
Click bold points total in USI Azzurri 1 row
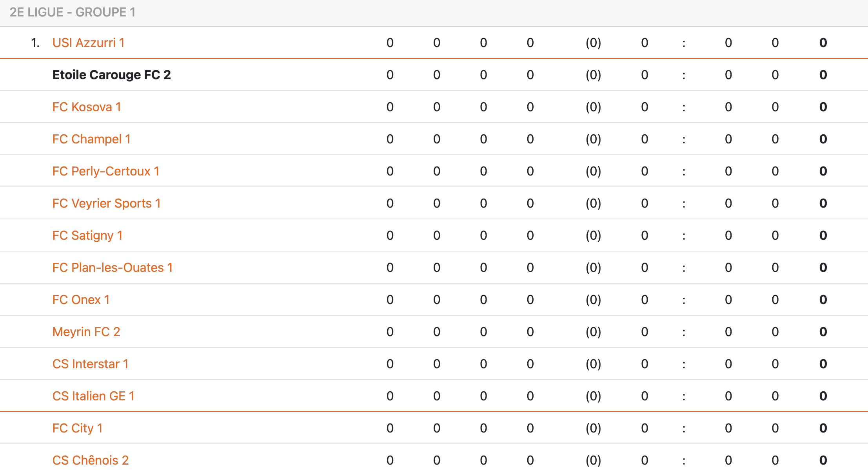click(823, 43)
